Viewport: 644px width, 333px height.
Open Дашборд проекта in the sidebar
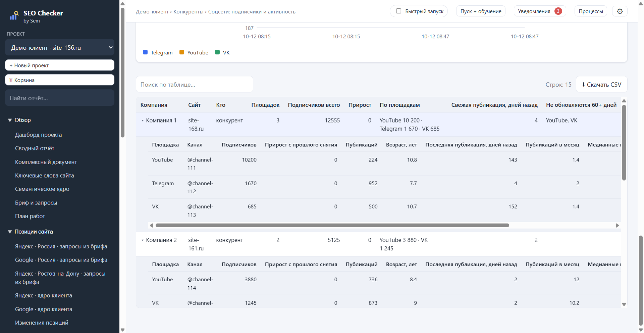(38, 135)
